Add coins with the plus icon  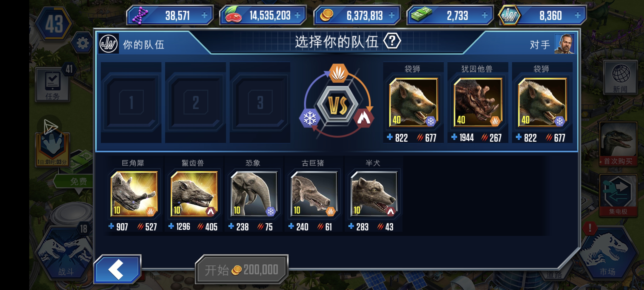tap(391, 15)
